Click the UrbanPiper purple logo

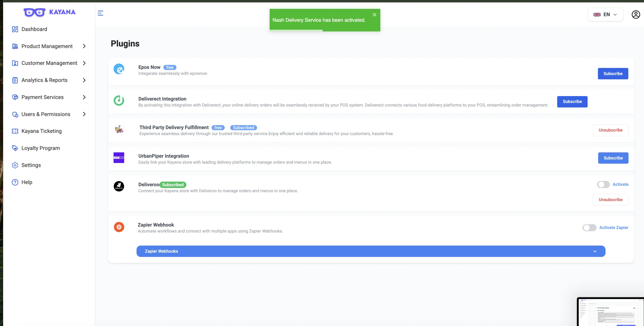click(x=119, y=158)
